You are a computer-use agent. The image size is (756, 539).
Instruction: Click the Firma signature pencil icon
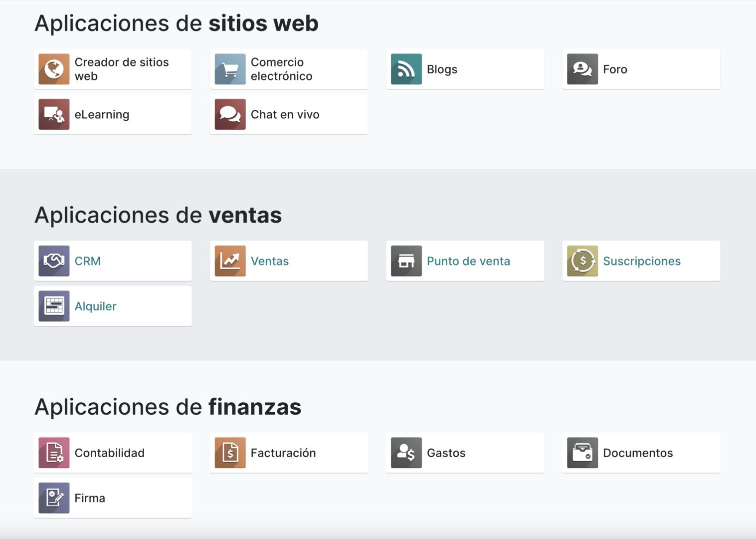[x=54, y=498]
